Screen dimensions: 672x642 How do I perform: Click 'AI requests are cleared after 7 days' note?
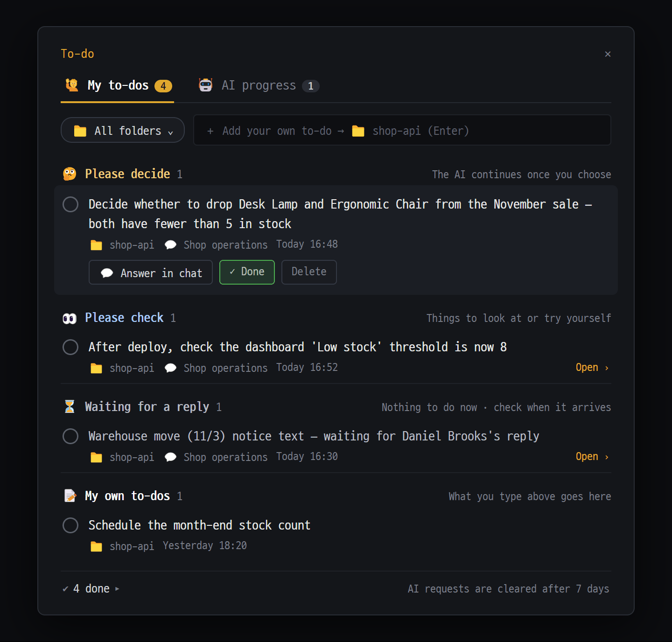[509, 589]
